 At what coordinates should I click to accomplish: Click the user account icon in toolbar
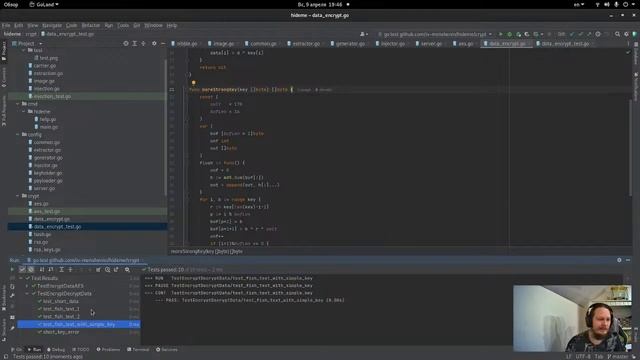click(x=363, y=34)
